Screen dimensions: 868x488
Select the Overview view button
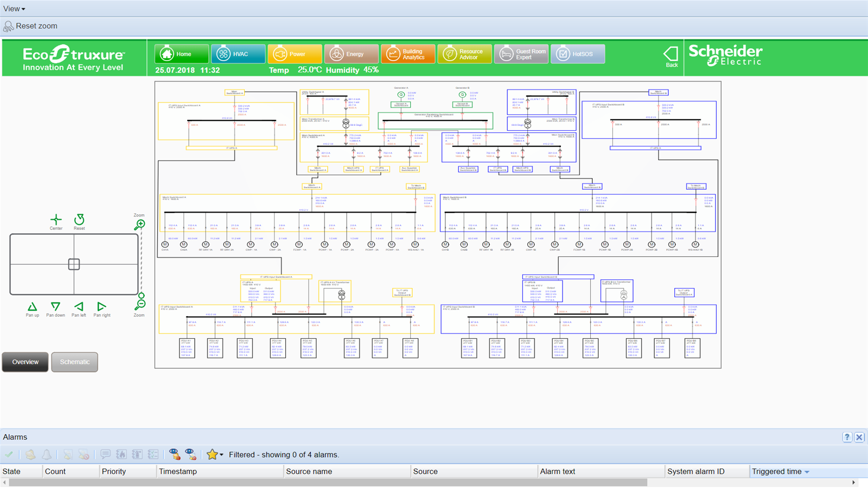pos(25,362)
